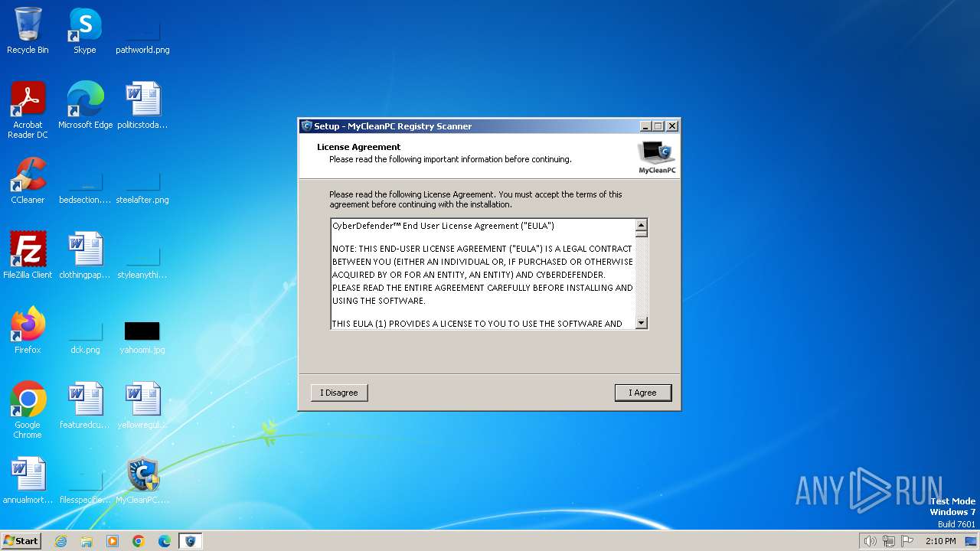The width and height of the screenshot is (980, 551).
Task: Select the politicstoda... Word document
Action: click(x=142, y=106)
